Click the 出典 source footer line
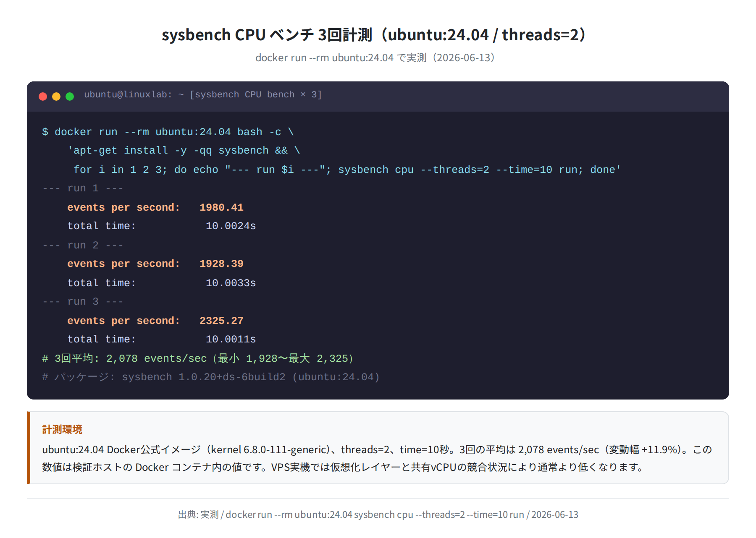This screenshot has height=538, width=756. coord(378,514)
